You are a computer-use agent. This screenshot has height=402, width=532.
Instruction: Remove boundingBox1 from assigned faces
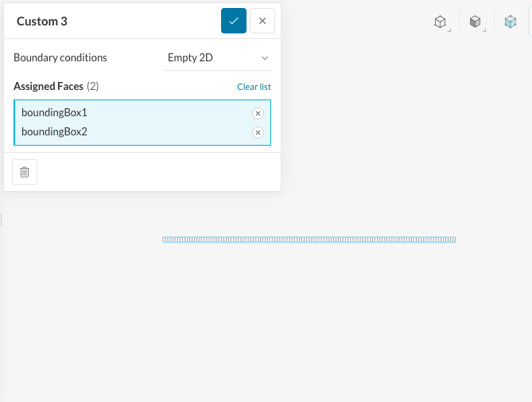pos(258,113)
